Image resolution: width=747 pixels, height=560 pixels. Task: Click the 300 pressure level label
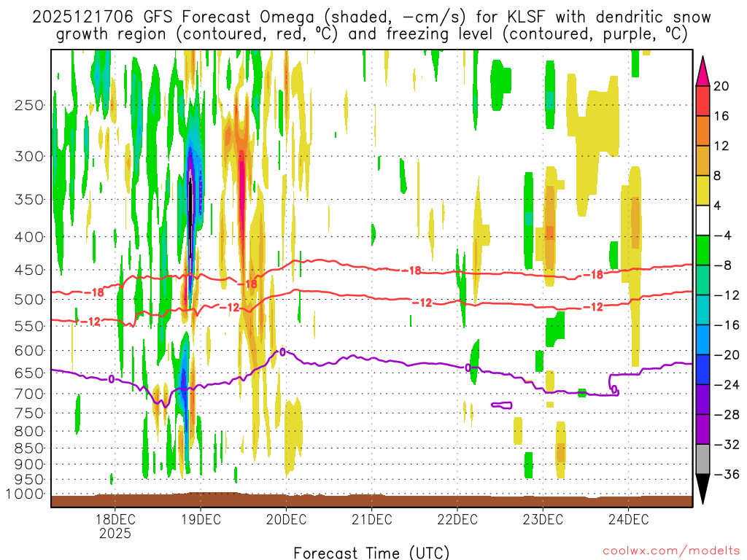coord(29,156)
